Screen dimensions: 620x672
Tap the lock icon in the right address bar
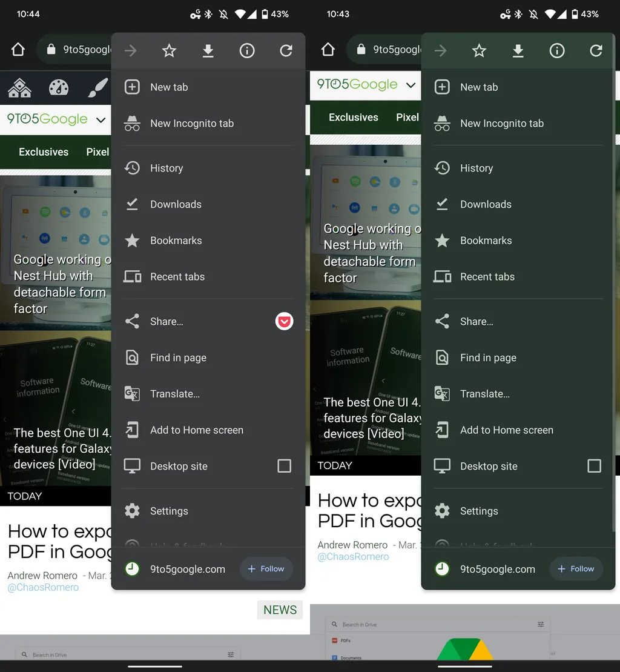(361, 49)
